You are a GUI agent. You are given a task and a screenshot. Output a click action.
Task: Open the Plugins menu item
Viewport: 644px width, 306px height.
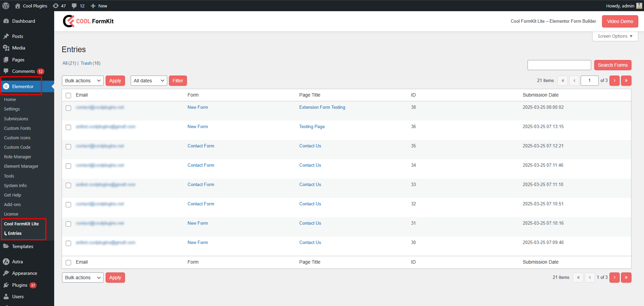[20, 285]
